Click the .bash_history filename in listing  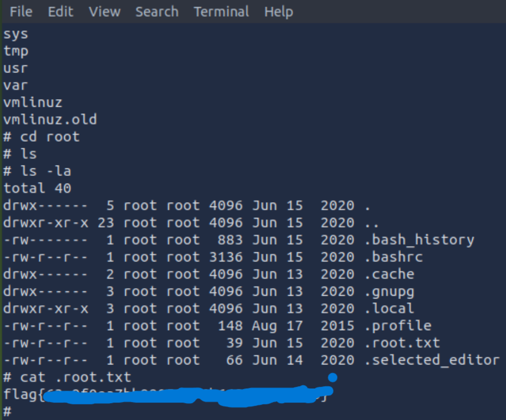click(x=419, y=240)
